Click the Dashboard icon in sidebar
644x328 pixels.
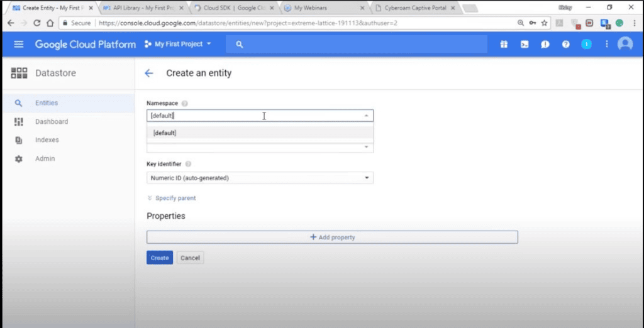pyautogui.click(x=18, y=121)
